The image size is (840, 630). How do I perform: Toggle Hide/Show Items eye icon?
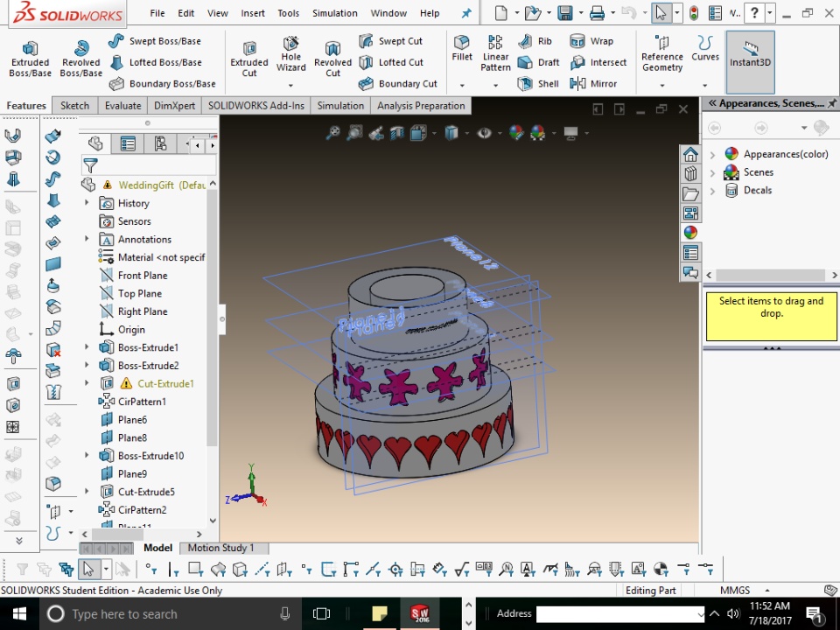tap(484, 132)
